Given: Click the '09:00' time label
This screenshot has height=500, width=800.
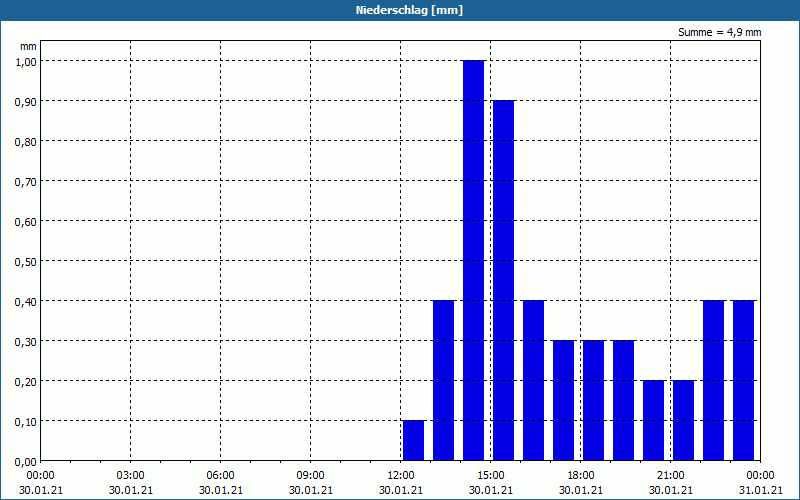Looking at the screenshot, I should (311, 476).
